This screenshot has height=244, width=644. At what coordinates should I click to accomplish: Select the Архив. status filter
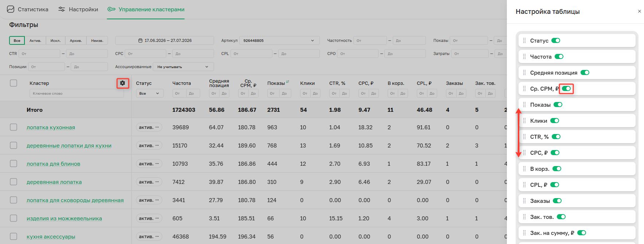[76, 40]
